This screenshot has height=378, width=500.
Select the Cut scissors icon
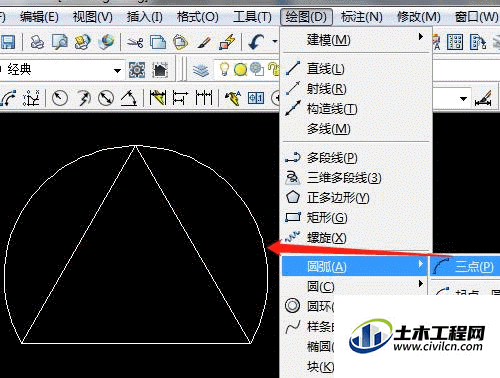click(x=135, y=42)
